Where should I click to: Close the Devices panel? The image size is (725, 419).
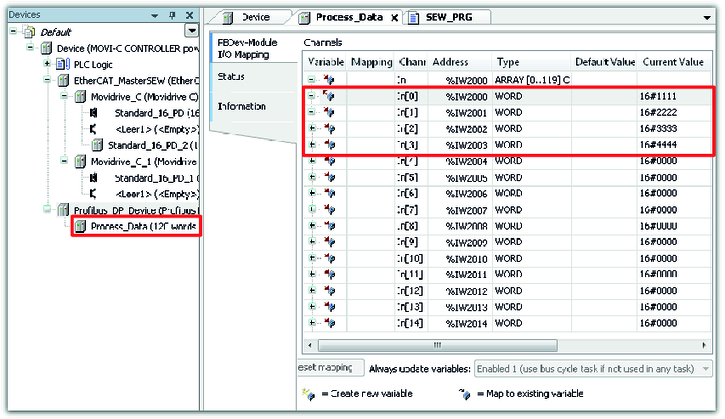coord(189,16)
